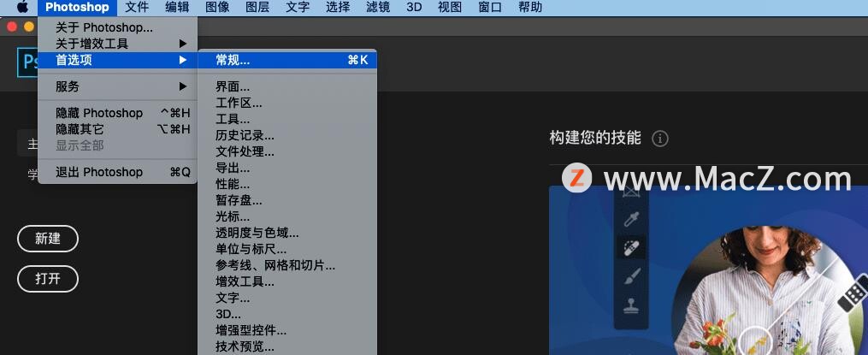868x355 pixels.
Task: Click the clone stamp icon in tutorial image
Action: tap(631, 305)
